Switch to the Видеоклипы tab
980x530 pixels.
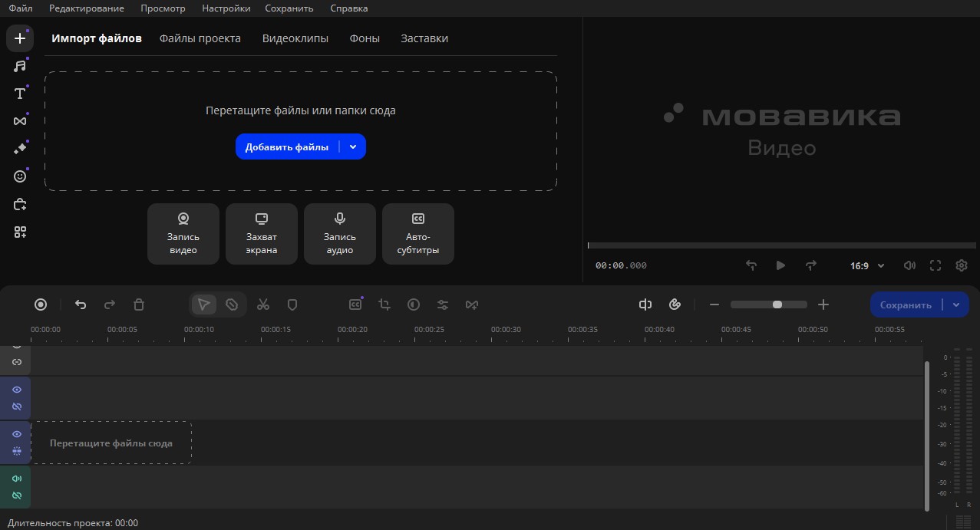click(x=295, y=38)
